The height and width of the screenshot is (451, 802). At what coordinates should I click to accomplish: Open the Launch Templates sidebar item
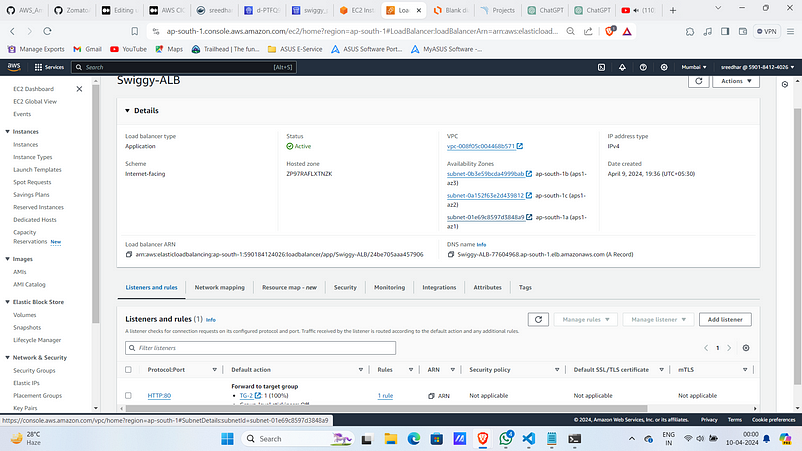(37, 170)
